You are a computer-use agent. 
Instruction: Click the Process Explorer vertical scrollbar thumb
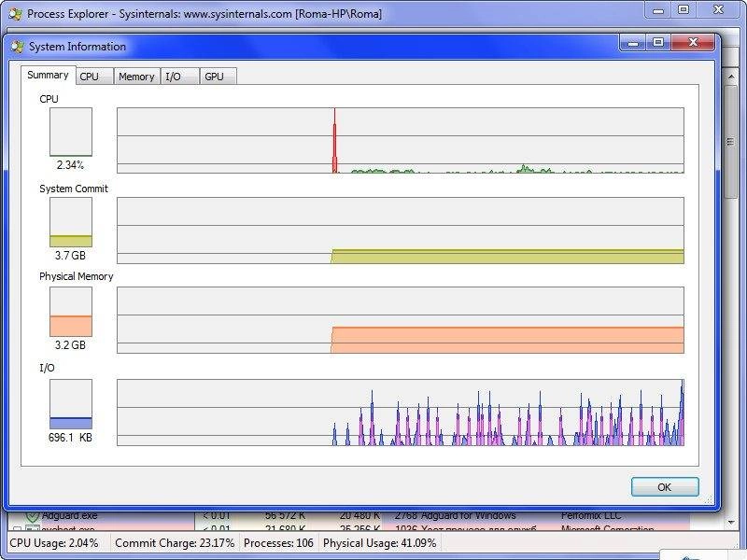(x=731, y=142)
